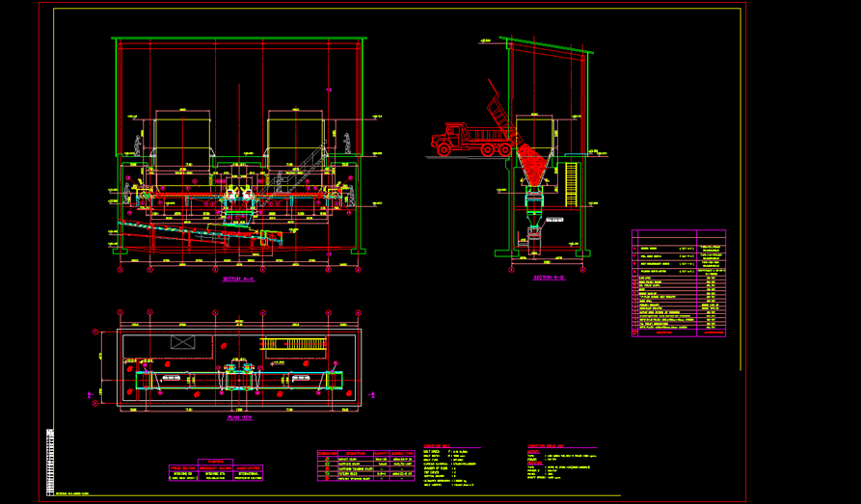Viewport: 861px width, 504px height.
Task: Click the SECTION A-A title label
Action: click(x=238, y=279)
